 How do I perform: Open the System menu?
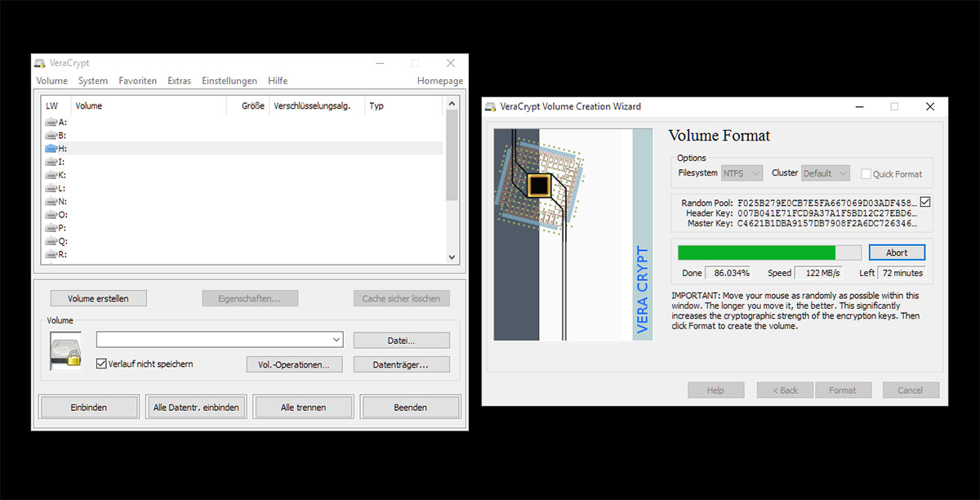93,81
